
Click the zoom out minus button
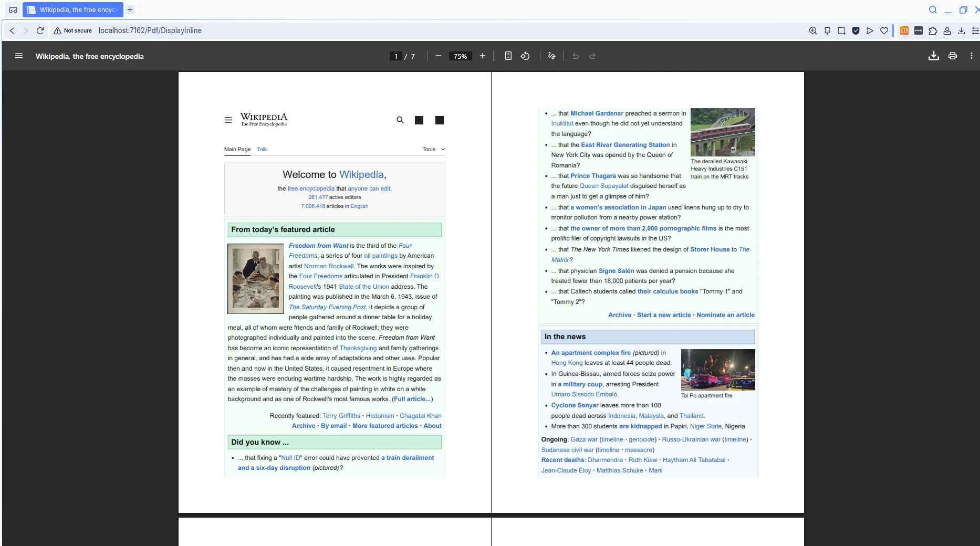[439, 56]
